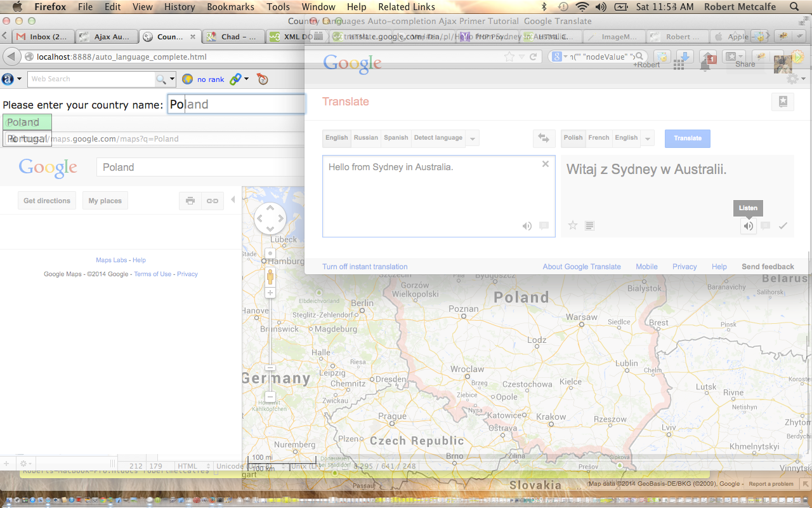Click the Web Search magnifier icon

point(161,79)
